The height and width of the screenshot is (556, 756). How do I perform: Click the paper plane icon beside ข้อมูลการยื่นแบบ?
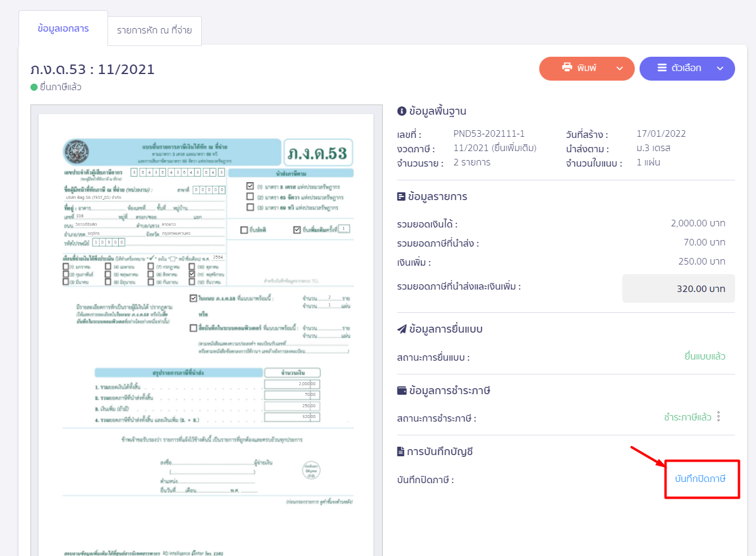click(401, 329)
